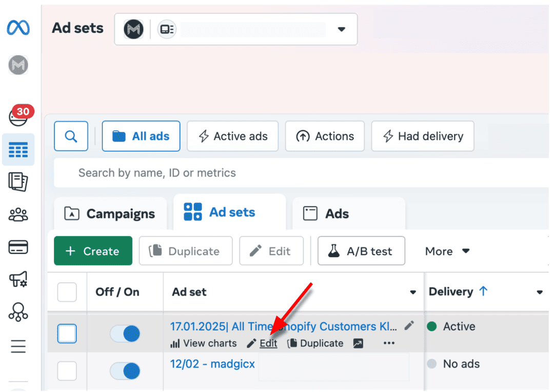Click the Meta logo icon
554x392 pixels.
[18, 28]
